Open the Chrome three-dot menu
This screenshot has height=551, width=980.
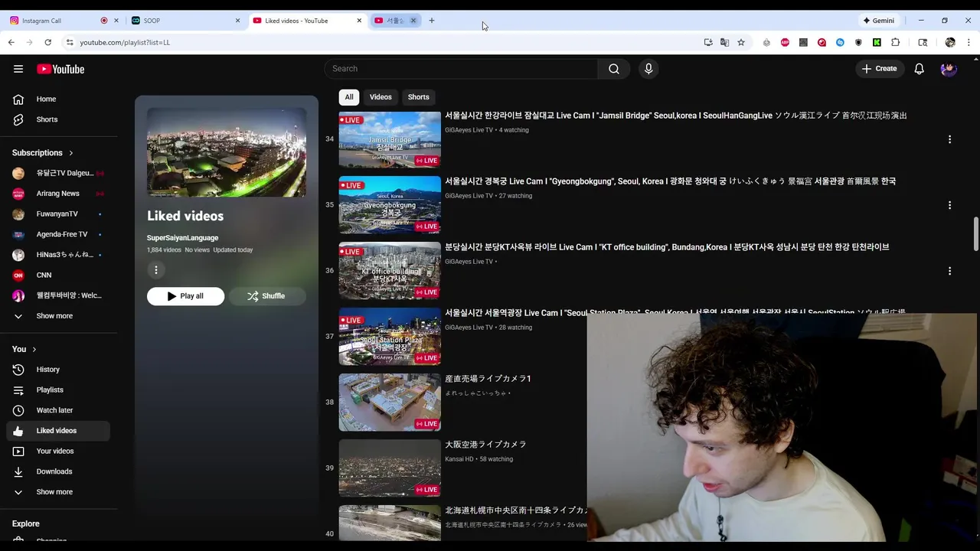pos(968,42)
